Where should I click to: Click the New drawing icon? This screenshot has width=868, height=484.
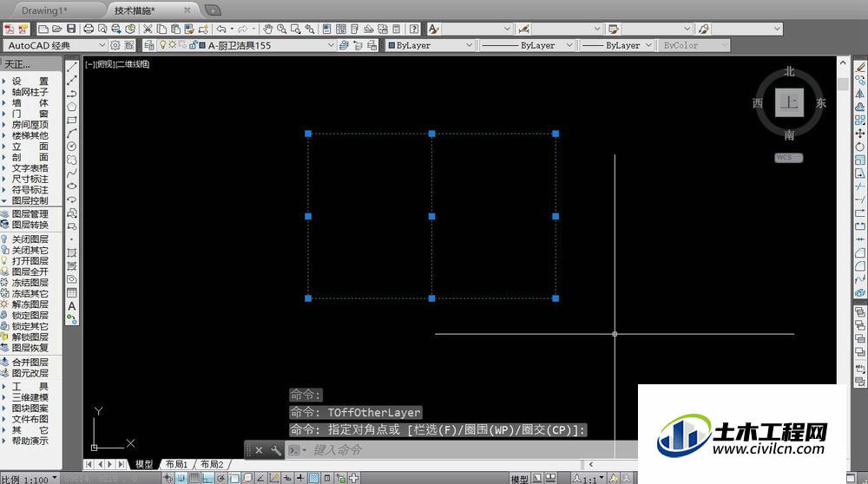[43, 29]
